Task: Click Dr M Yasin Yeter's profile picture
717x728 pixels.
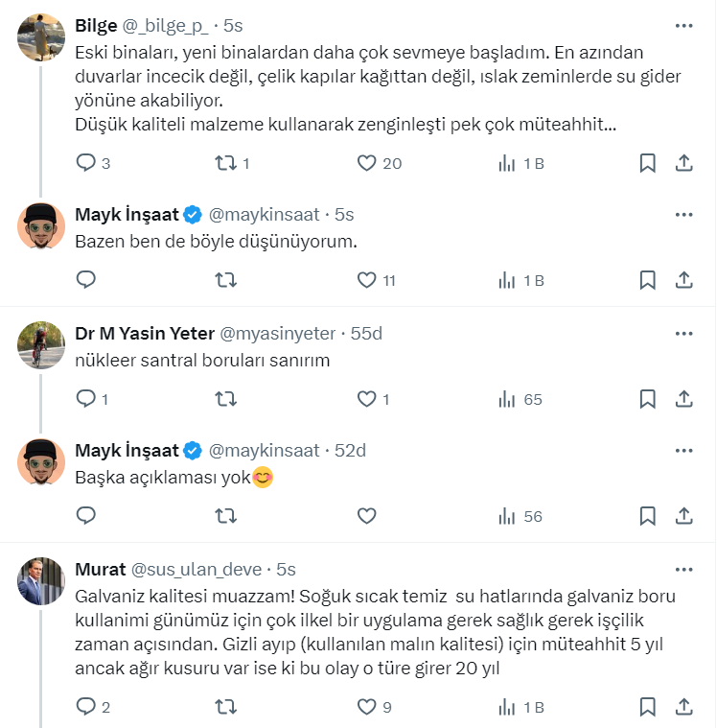Action: (41, 346)
